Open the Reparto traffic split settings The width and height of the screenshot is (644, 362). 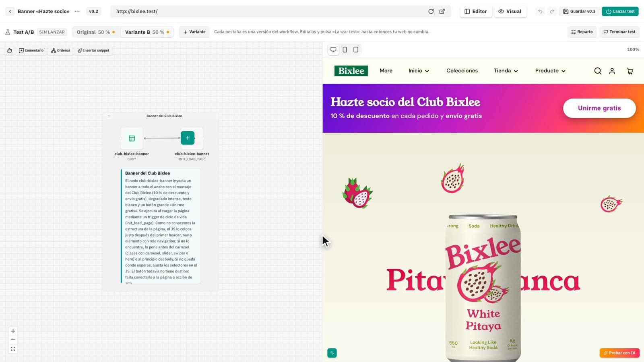[582, 32]
